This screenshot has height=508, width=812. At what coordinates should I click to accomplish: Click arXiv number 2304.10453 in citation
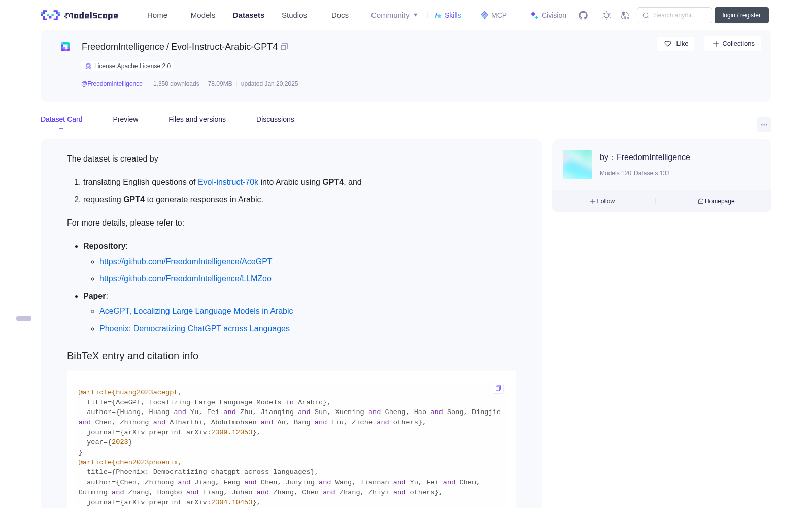231,502
